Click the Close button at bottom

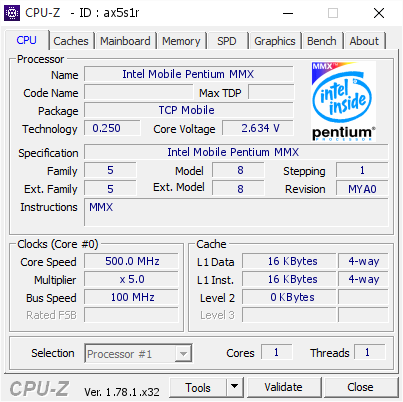(360, 387)
